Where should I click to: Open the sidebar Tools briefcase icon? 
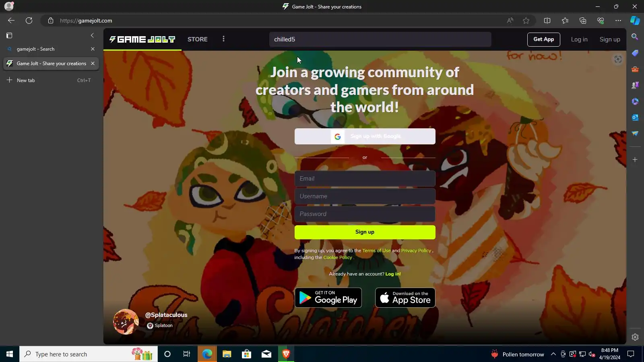635,69
